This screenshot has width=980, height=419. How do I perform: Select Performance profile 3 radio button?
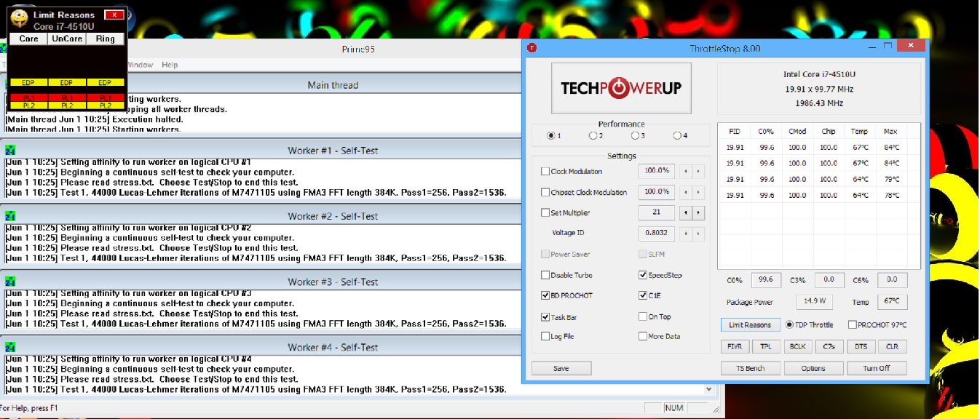pyautogui.click(x=635, y=136)
